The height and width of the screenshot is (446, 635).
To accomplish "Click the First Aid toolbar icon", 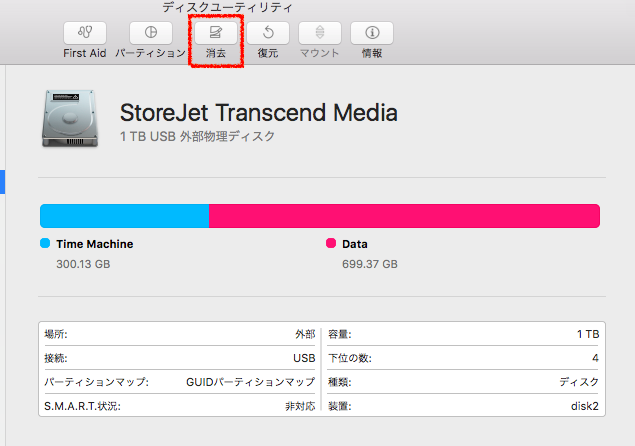I will 84,33.
